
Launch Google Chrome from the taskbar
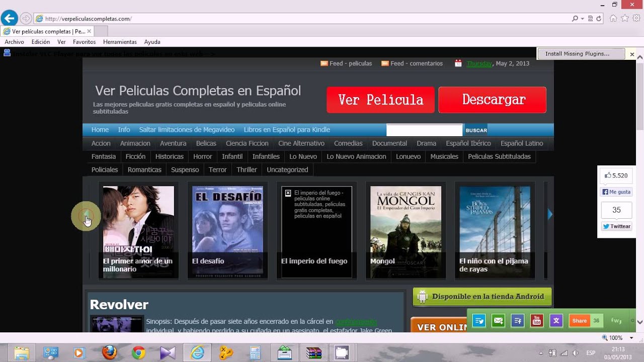[139, 353]
